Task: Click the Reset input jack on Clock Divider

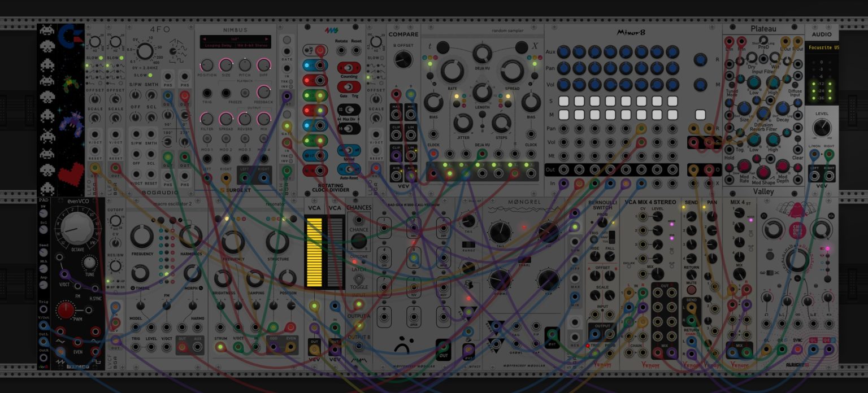Action: [x=356, y=51]
